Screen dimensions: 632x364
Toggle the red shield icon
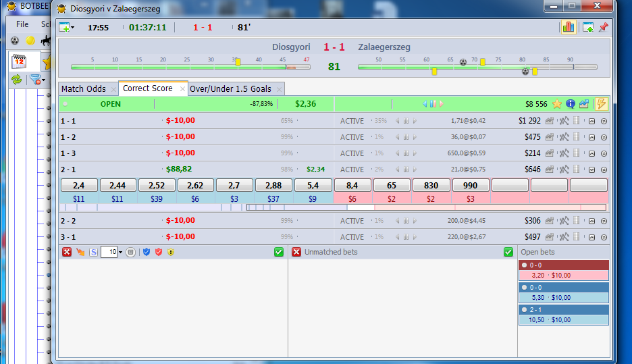click(159, 252)
